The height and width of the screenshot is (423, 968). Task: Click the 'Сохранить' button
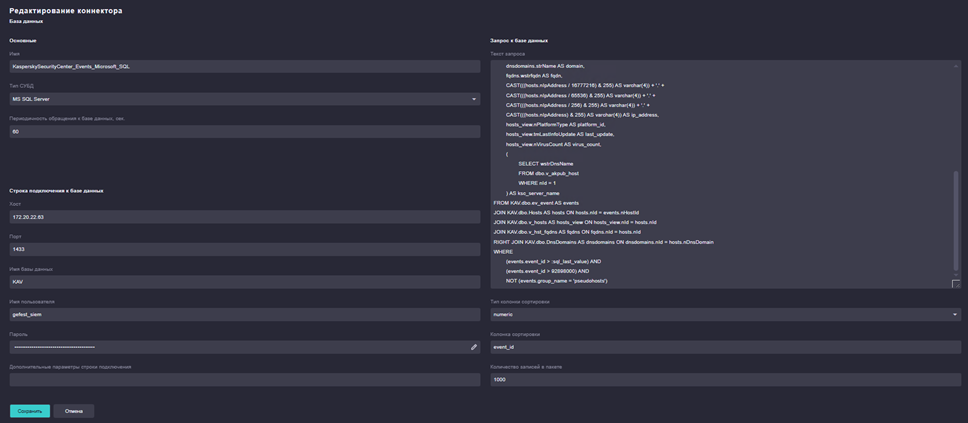point(30,411)
